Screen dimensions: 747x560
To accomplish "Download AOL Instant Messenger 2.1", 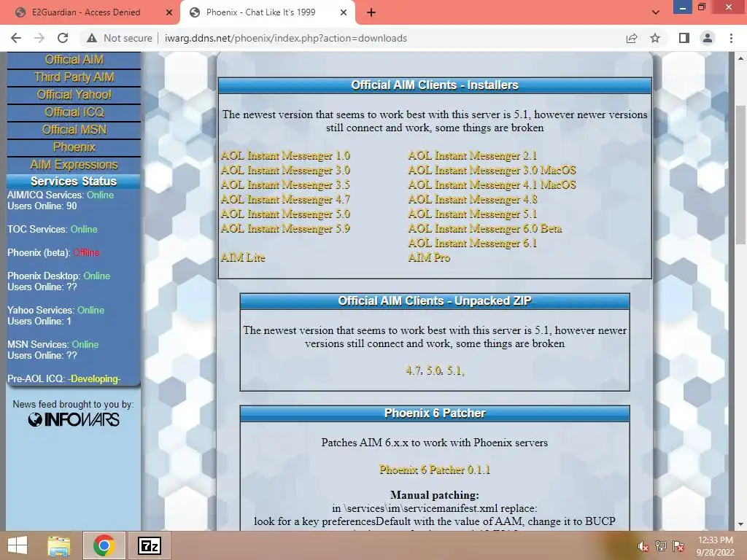I will coord(473,156).
